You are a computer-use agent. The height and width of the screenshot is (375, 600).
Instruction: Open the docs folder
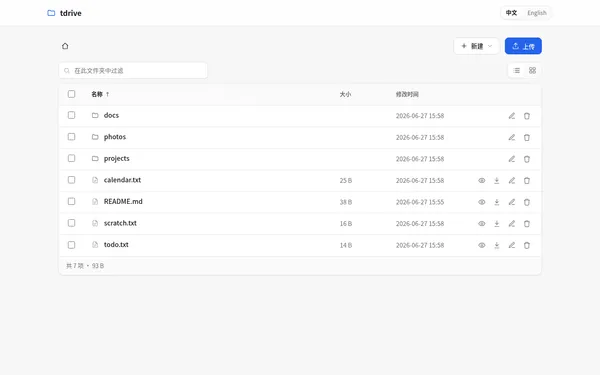tap(111, 115)
